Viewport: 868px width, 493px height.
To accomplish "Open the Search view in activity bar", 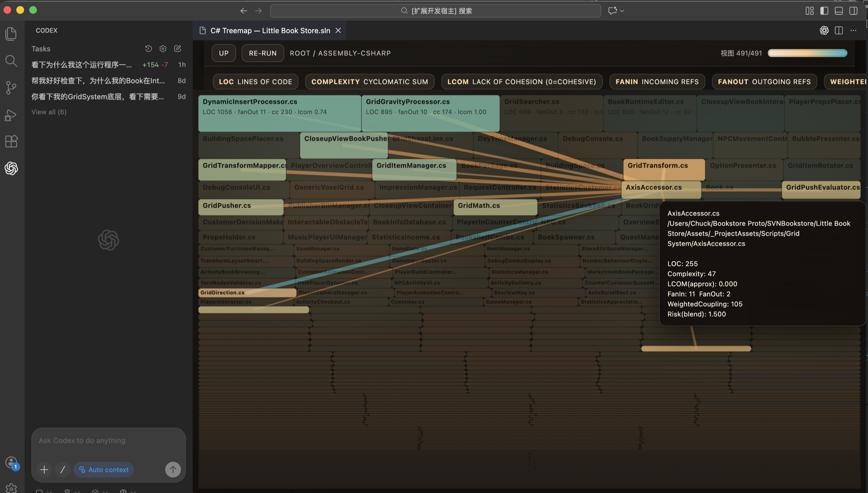I will 11,61.
